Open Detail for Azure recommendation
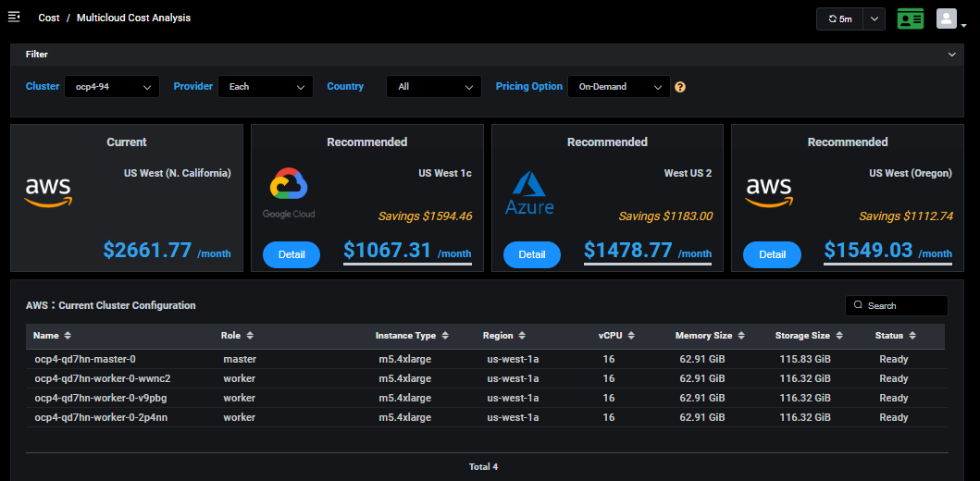Viewport: 980px width, 481px height. tap(532, 254)
